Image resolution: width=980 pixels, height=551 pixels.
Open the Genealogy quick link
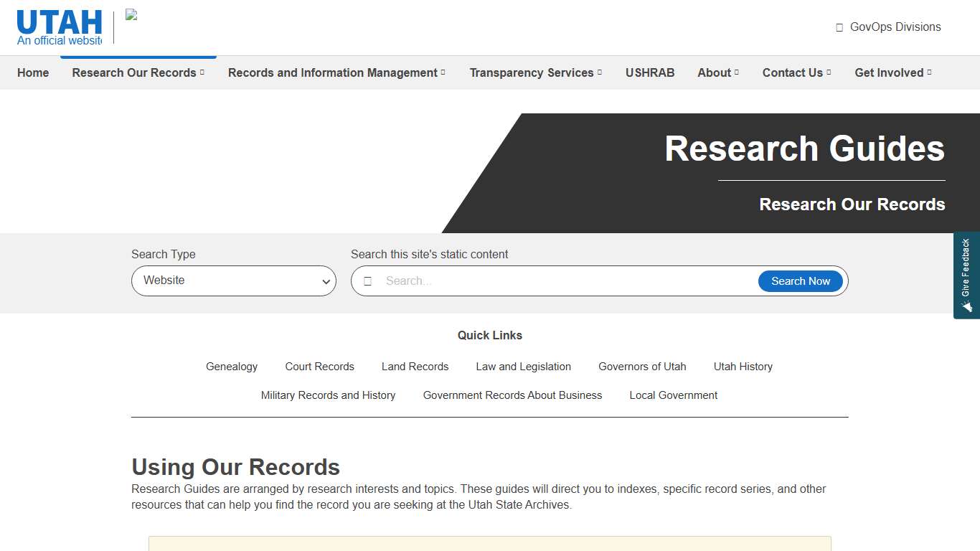(232, 367)
